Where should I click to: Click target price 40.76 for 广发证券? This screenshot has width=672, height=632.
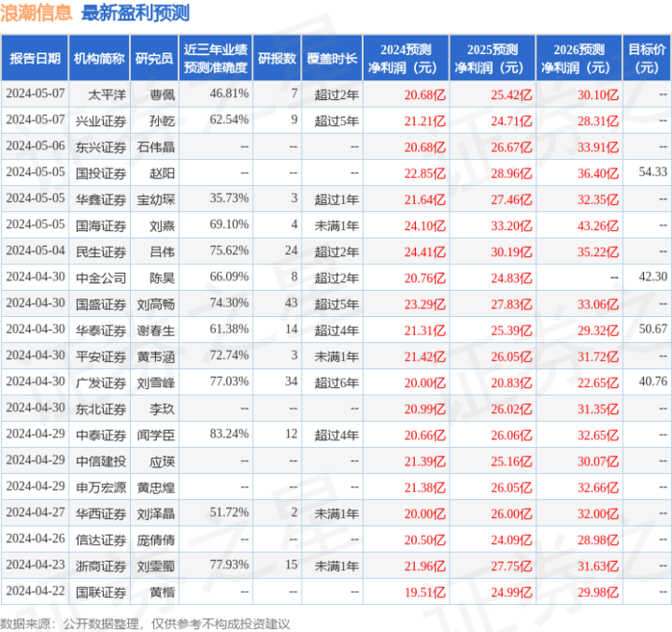point(652,381)
